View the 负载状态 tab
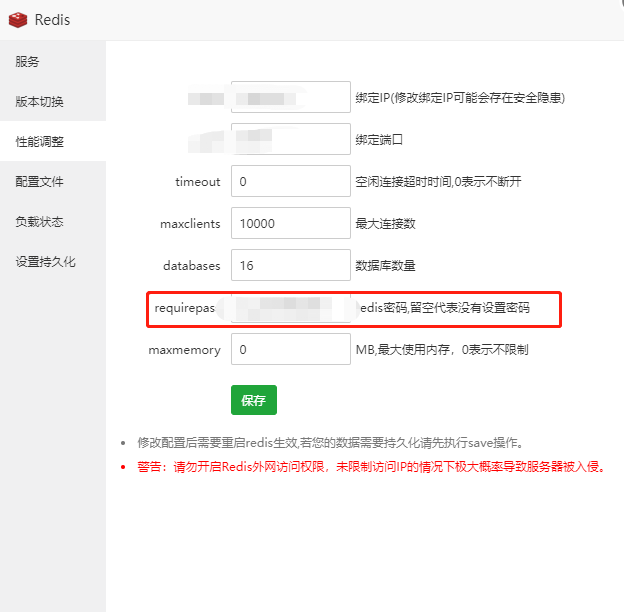The width and height of the screenshot is (624, 612). point(53,221)
